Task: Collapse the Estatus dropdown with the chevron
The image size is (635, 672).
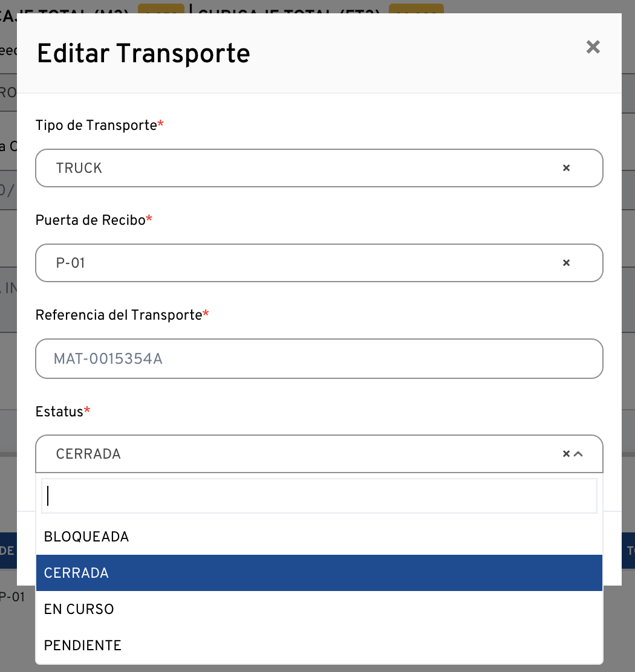Action: (578, 454)
